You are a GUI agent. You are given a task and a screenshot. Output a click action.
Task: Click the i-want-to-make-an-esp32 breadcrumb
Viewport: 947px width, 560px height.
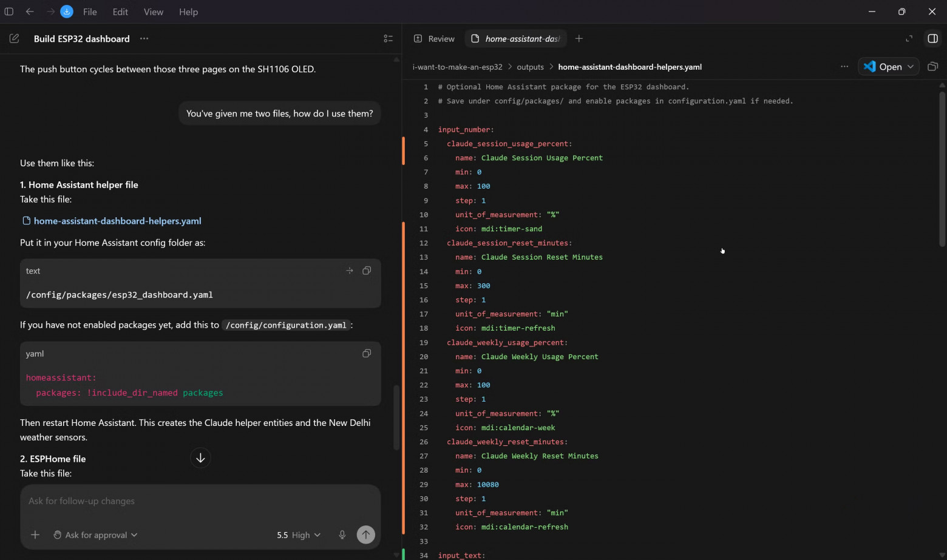pos(458,67)
